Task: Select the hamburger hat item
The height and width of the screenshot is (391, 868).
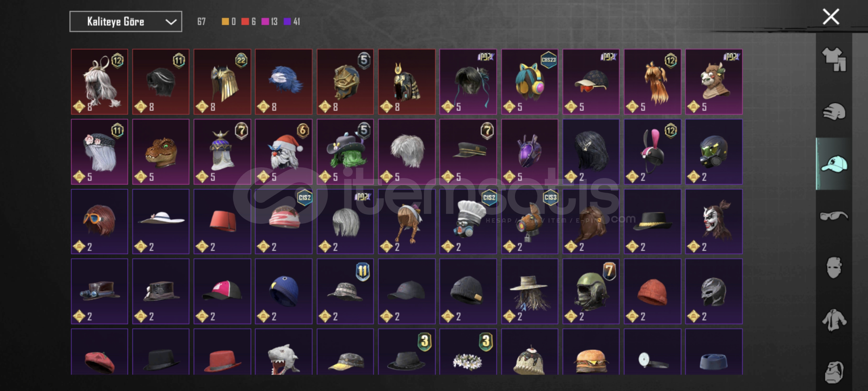Action: tap(591, 352)
